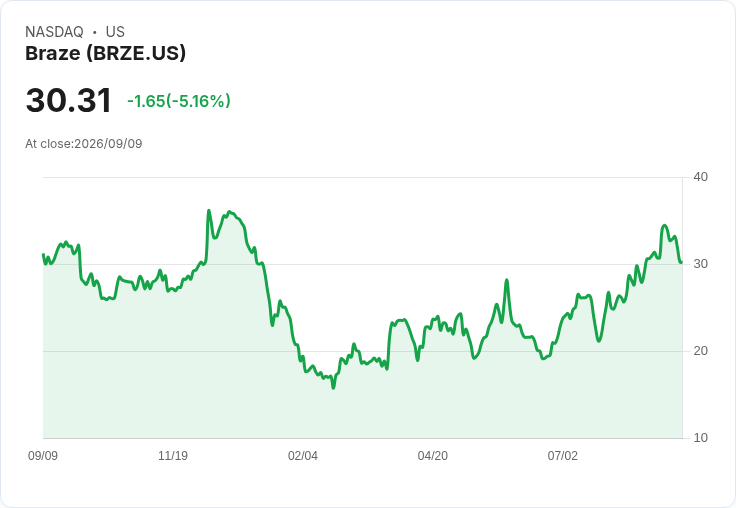Click the last data point of the chart line
The image size is (736, 508).
click(x=682, y=262)
